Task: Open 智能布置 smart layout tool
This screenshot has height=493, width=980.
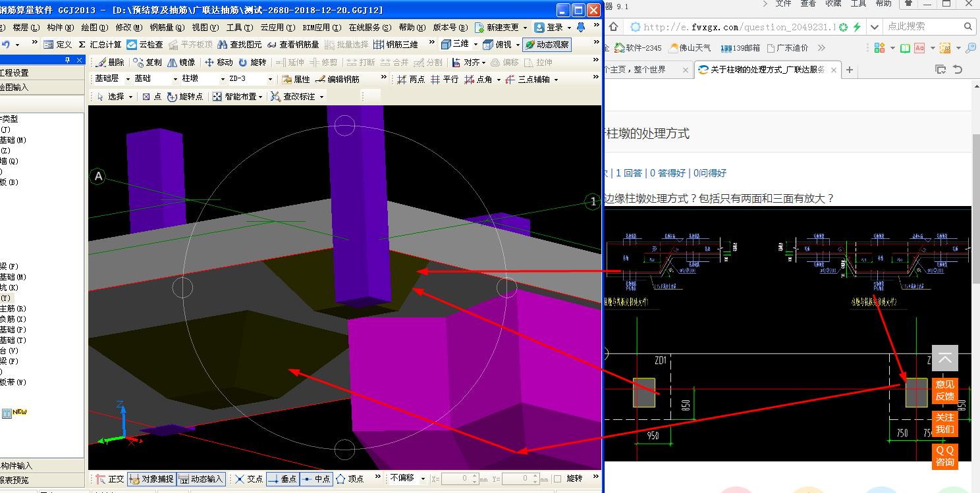Action: (x=234, y=97)
